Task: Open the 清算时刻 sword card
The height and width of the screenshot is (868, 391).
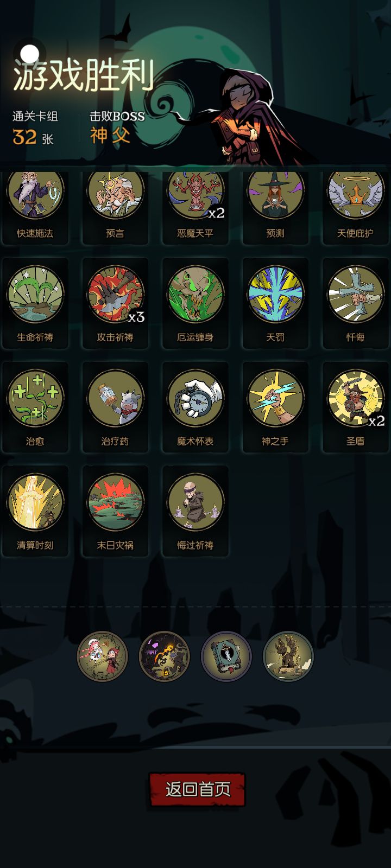Action: pyautogui.click(x=35, y=511)
